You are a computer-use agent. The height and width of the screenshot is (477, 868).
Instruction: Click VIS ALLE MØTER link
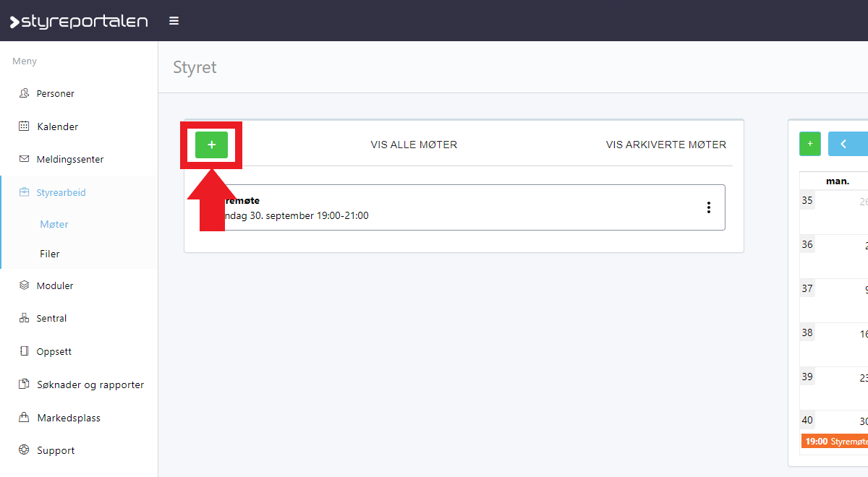coord(414,145)
